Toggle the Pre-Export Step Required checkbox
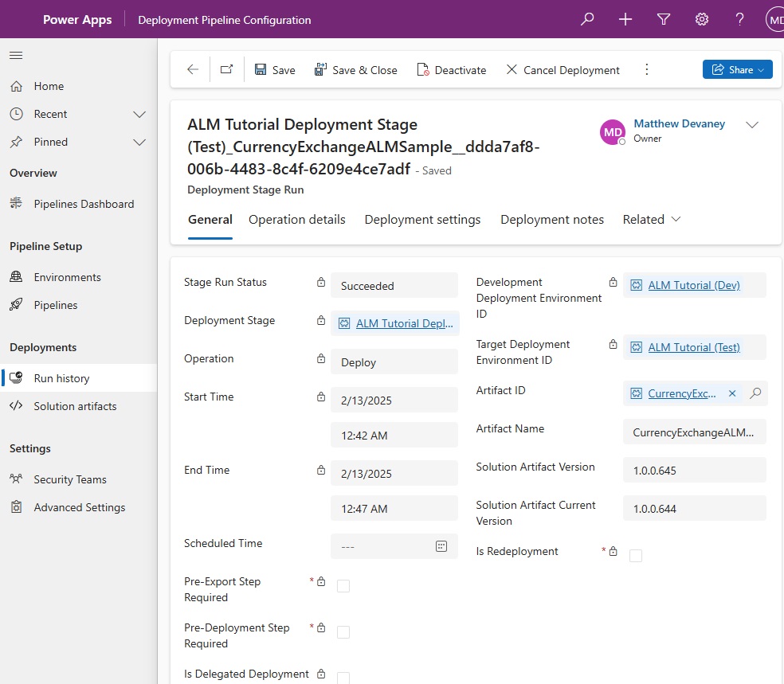Image resolution: width=784 pixels, height=684 pixels. tap(343, 586)
